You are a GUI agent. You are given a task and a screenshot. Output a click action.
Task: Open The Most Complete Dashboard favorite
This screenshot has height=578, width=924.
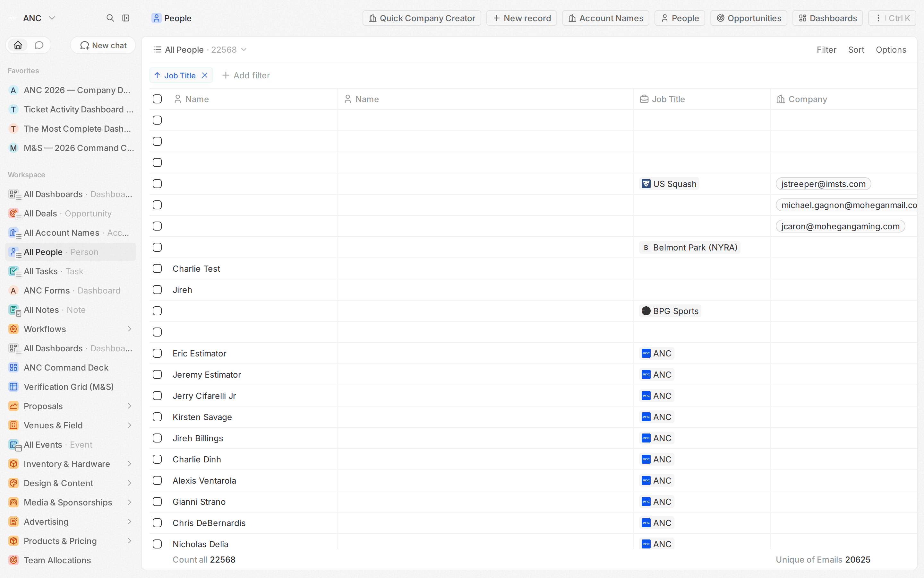(71, 129)
